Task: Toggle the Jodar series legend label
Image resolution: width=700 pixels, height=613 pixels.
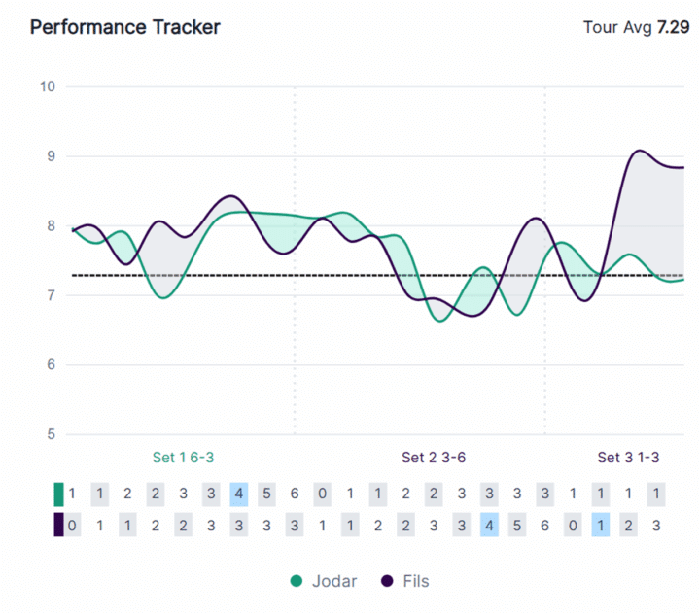Action: click(335, 581)
